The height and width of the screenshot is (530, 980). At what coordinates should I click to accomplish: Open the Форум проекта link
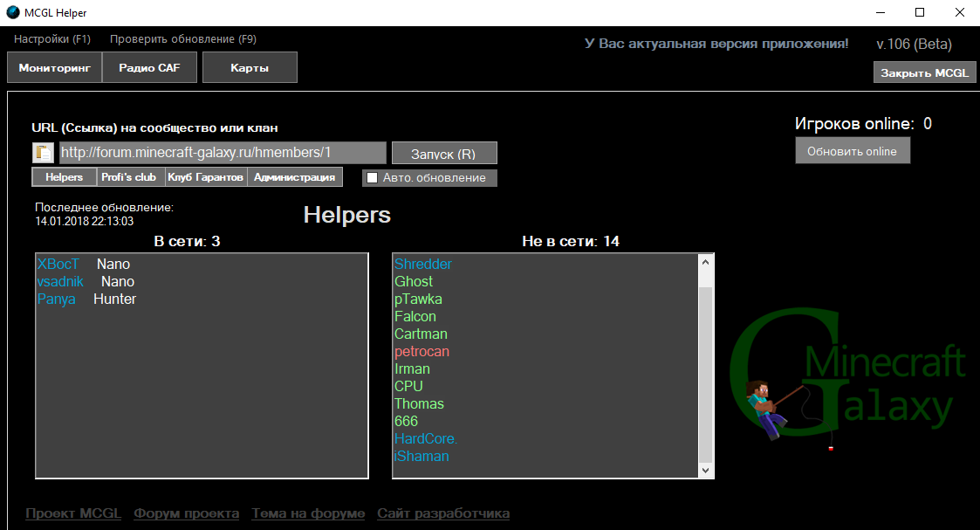pos(186,513)
